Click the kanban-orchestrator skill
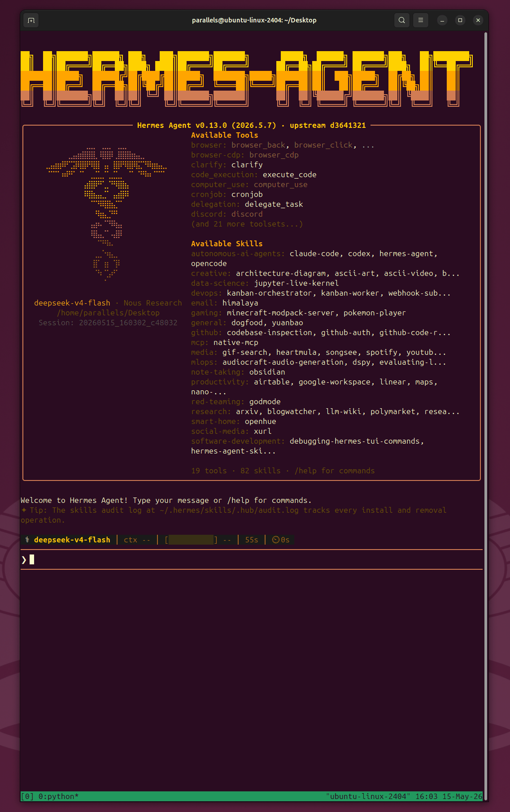 point(270,293)
